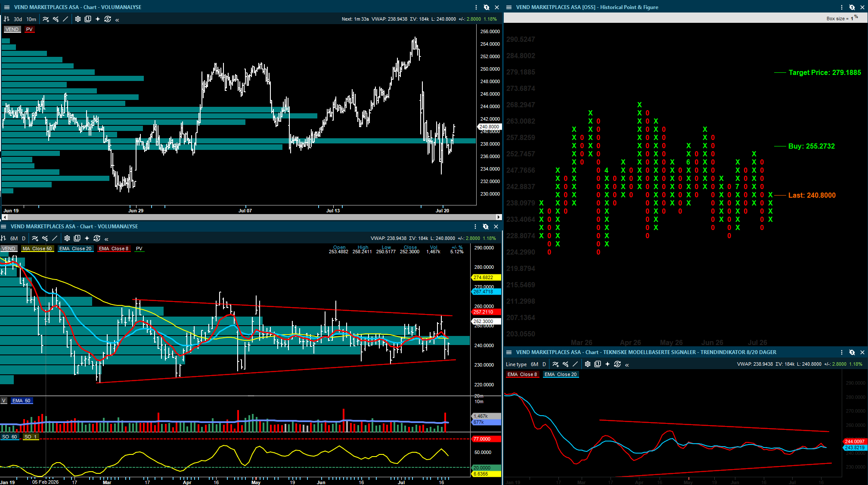The width and height of the screenshot is (868, 485).
Task: Toggle the PV legend label in the 6M daily chart
Action: click(x=139, y=249)
